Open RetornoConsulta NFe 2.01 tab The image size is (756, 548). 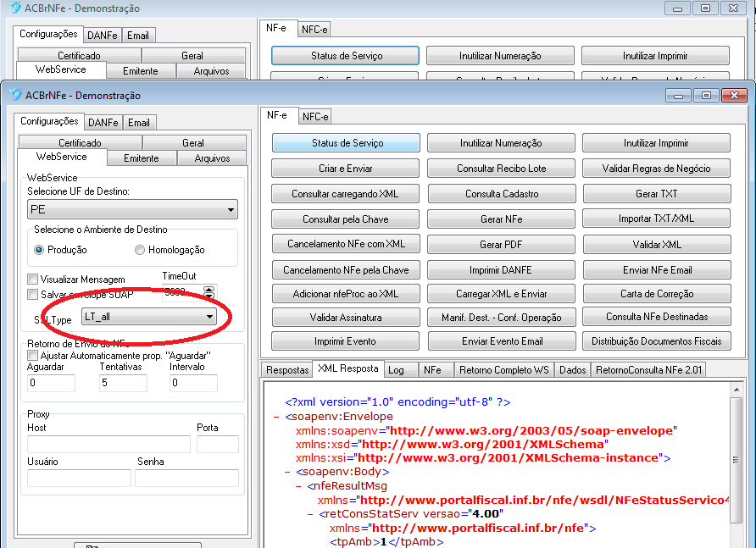pyautogui.click(x=649, y=369)
